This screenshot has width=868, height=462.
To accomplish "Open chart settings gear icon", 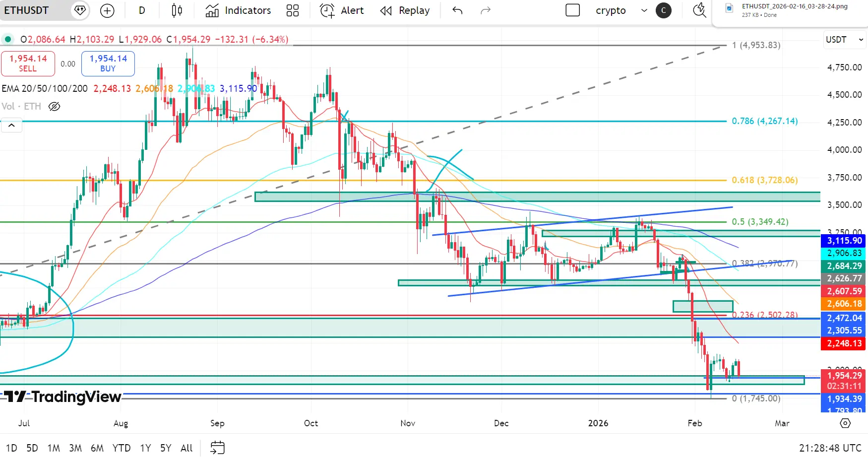I will pyautogui.click(x=845, y=423).
